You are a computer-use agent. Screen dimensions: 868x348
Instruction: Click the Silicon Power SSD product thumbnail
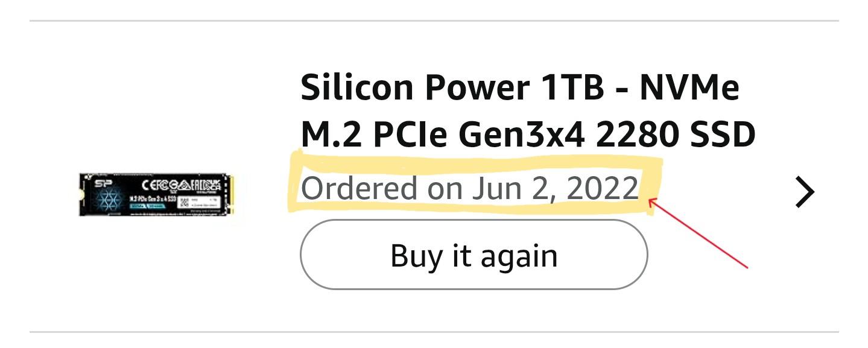pos(156,194)
